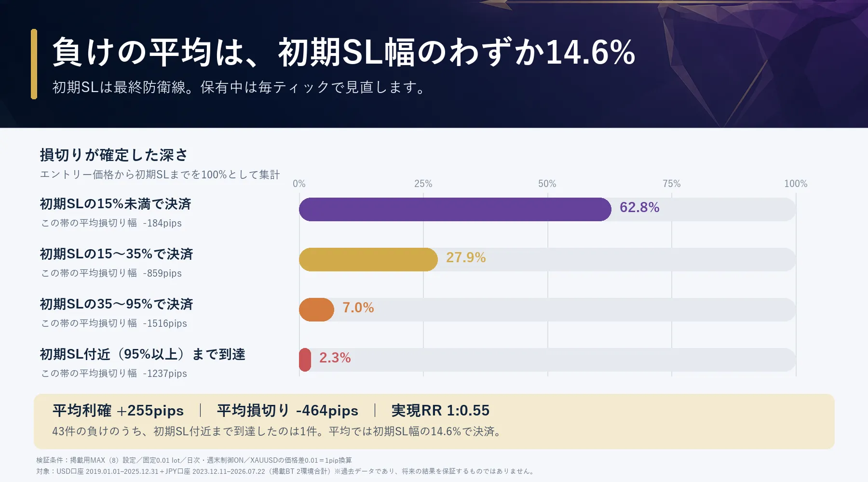Click the gold 27.9% bar

368,259
